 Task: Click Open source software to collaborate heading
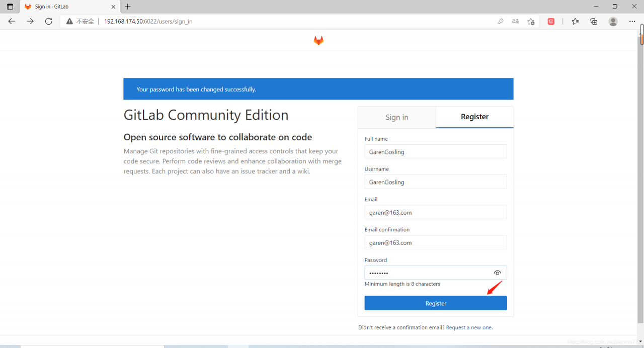click(218, 137)
